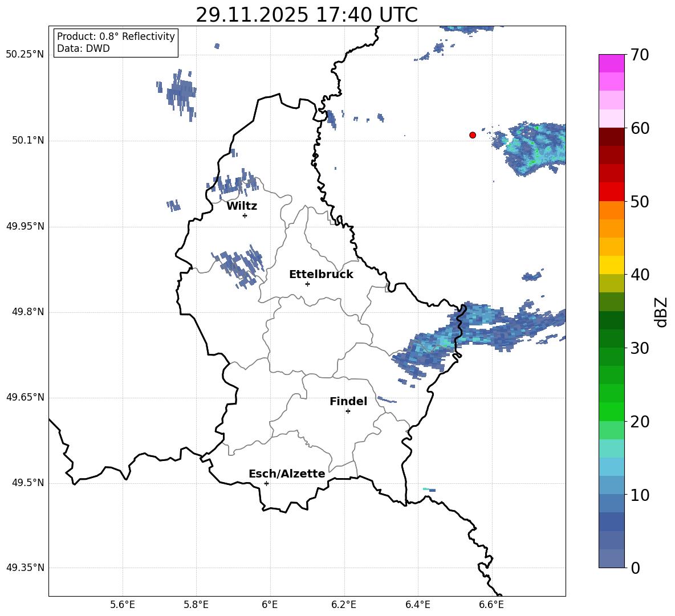The width and height of the screenshot is (675, 616).
Task: Click the 10 label on the colorbar
Action: [640, 495]
